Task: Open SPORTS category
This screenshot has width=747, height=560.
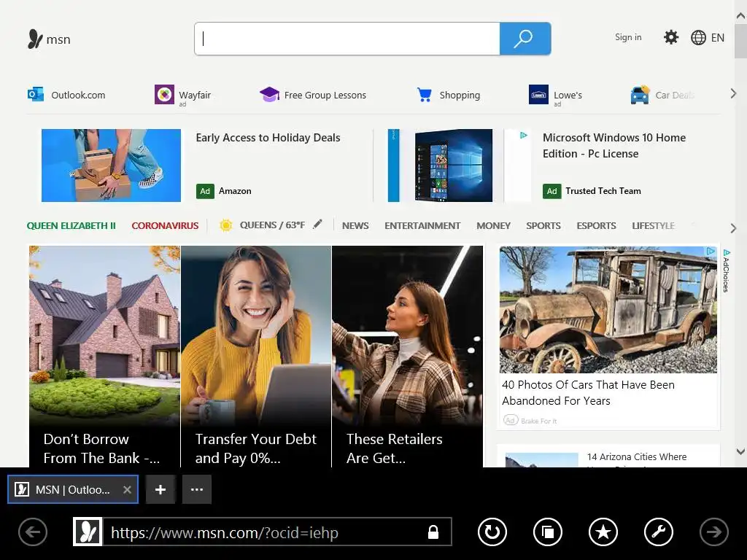Action: click(543, 226)
